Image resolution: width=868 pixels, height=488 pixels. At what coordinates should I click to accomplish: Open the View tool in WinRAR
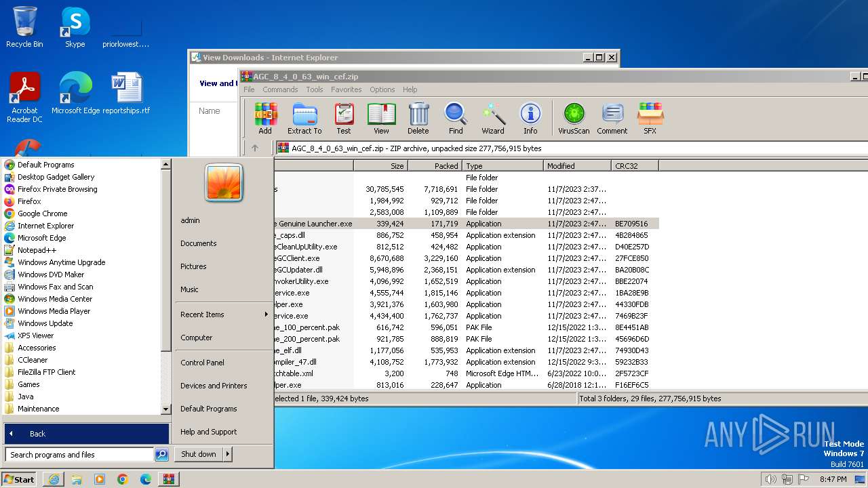point(381,119)
